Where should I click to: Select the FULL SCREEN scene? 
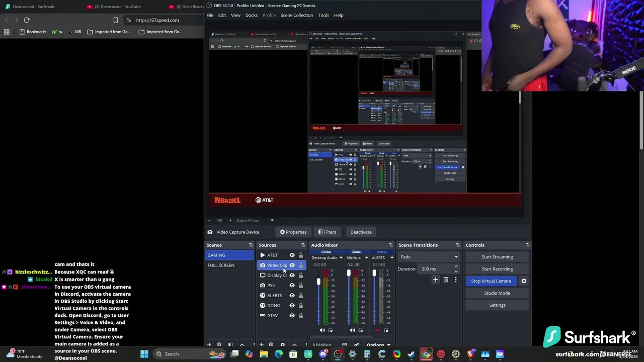pyautogui.click(x=221, y=265)
